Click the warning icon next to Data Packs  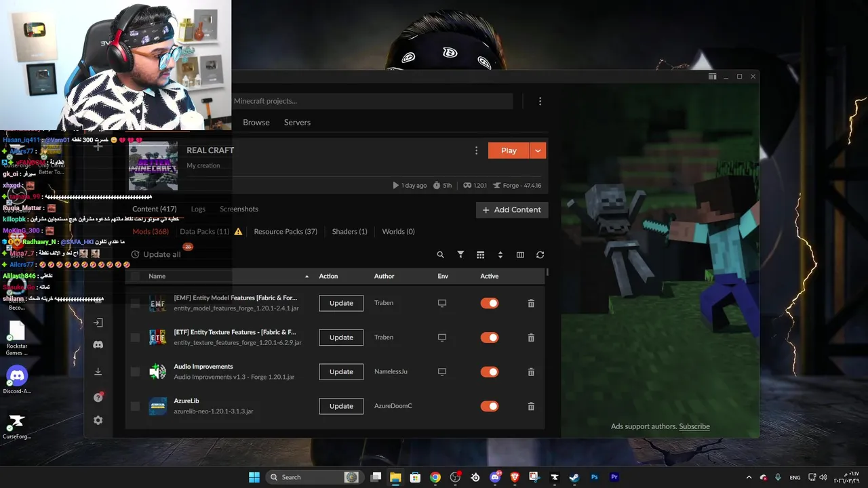click(238, 232)
